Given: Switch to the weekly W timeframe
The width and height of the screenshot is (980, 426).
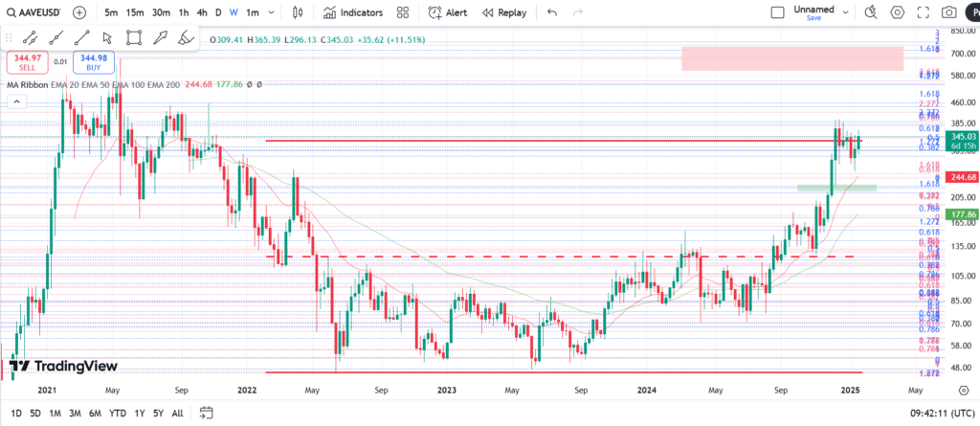Looking at the screenshot, I should (x=233, y=12).
